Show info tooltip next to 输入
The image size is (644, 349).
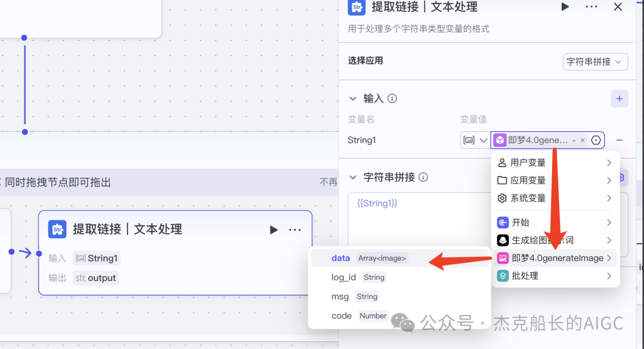coord(392,98)
